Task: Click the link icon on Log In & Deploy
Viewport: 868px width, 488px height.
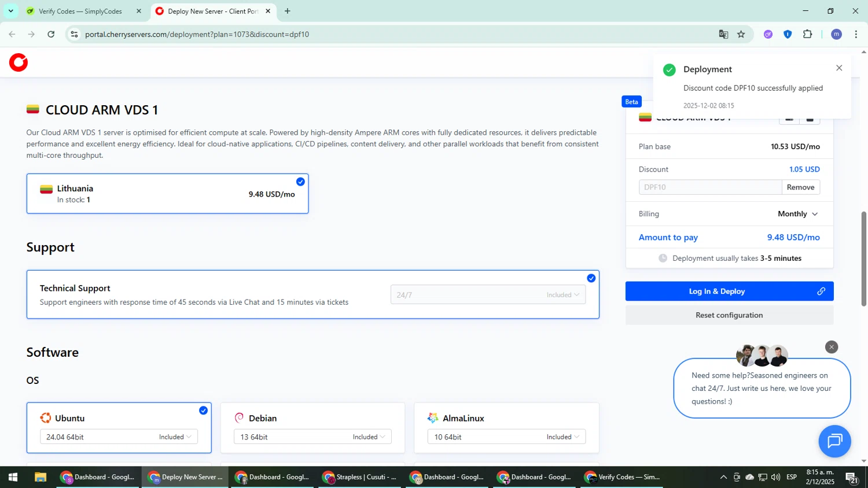Action: (x=821, y=291)
